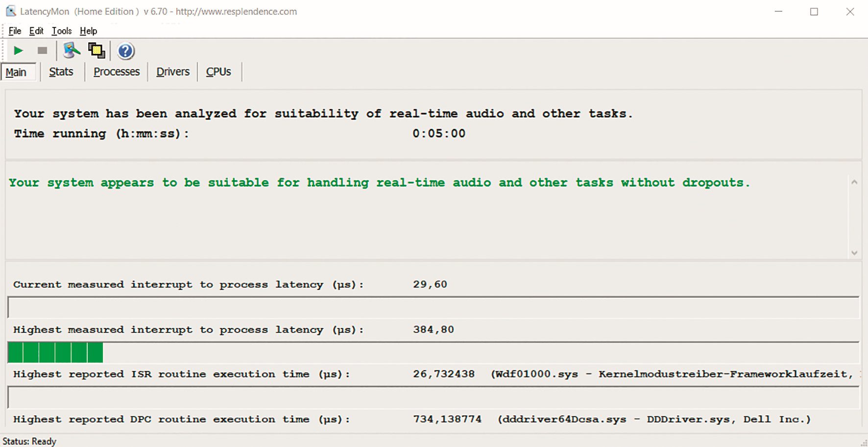Switch to the Stats tab

(x=61, y=72)
